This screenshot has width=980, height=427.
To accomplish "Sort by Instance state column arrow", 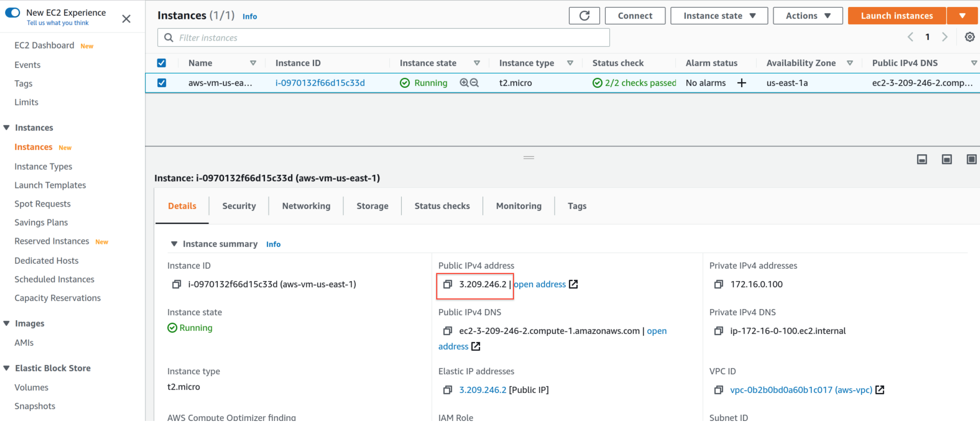I will (477, 63).
